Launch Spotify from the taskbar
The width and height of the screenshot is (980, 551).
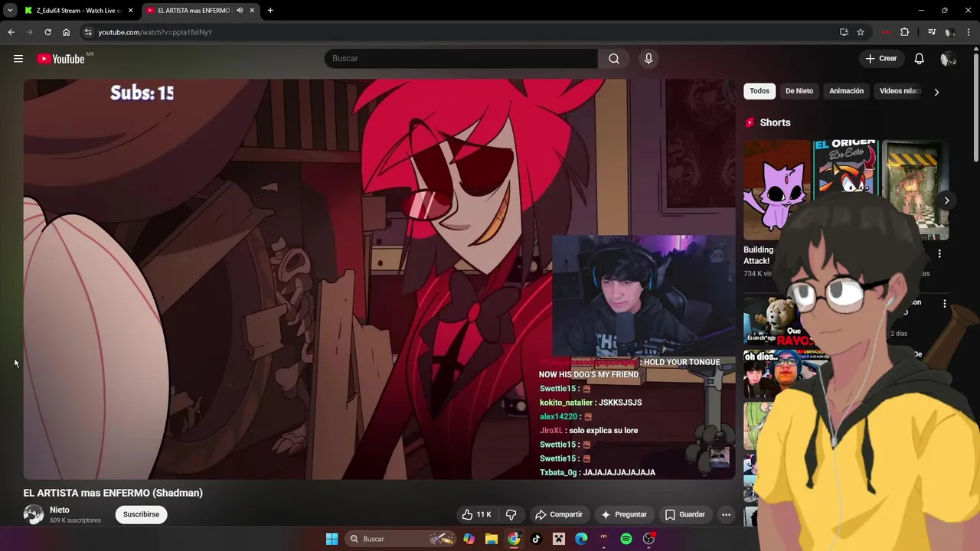pyautogui.click(x=626, y=539)
